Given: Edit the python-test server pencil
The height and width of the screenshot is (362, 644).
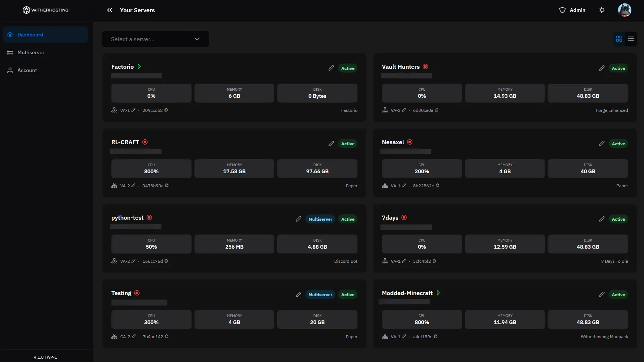Looking at the screenshot, I should (x=298, y=219).
